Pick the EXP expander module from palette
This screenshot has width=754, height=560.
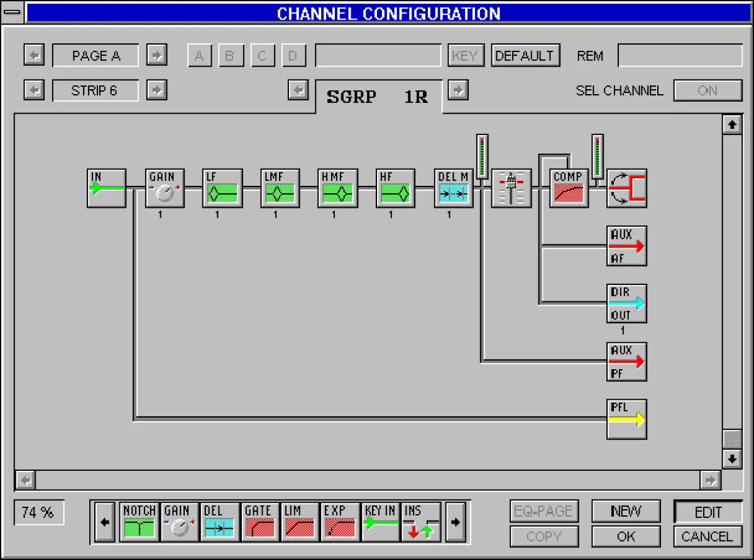tap(341, 522)
